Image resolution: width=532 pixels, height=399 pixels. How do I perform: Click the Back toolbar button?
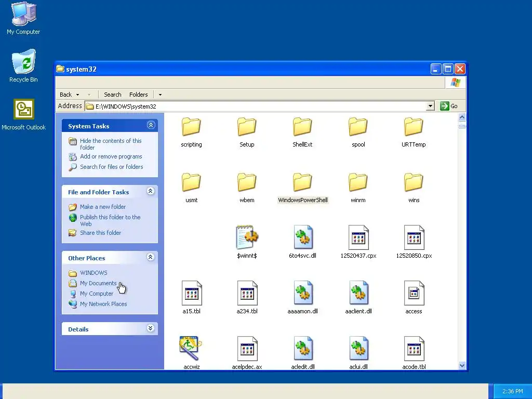click(x=66, y=95)
